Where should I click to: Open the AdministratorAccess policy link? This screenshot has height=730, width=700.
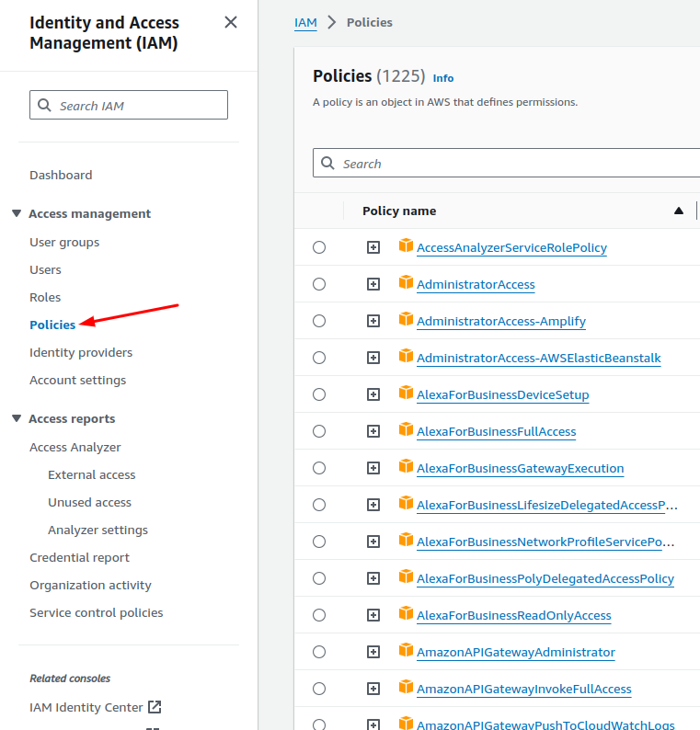tap(476, 284)
